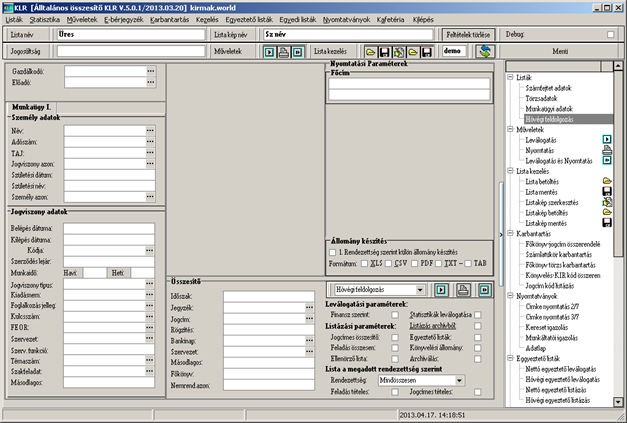This screenshot has height=423, width=627.
Task: Click icon beside Listakép szerkesztés in tree
Action: [x=607, y=202]
